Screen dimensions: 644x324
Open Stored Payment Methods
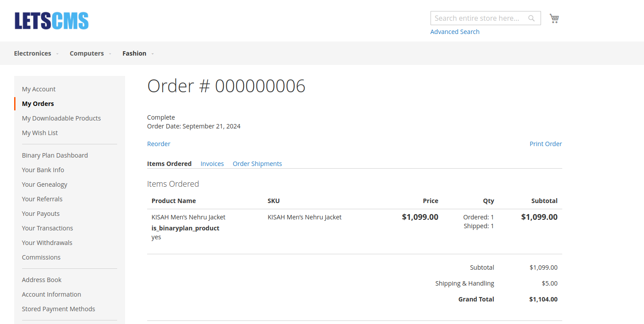(58, 309)
